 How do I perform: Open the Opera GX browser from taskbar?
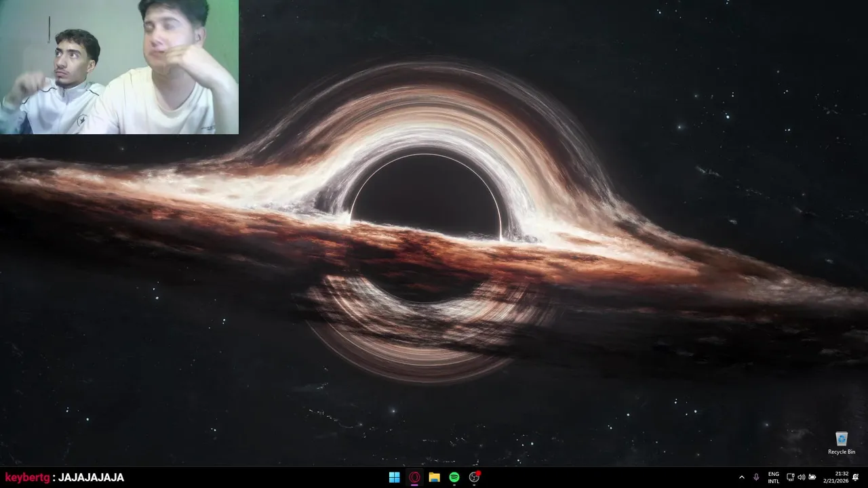coord(414,477)
